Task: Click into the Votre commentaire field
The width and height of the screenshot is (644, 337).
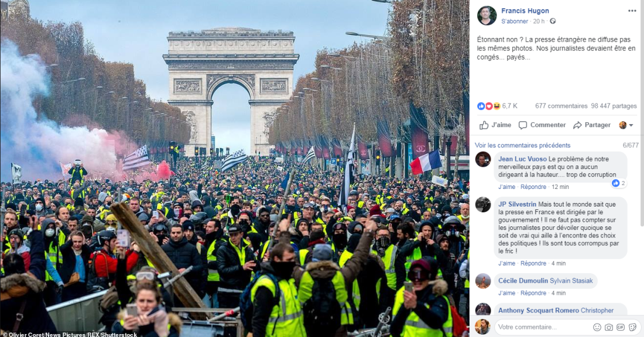Action: (x=543, y=327)
